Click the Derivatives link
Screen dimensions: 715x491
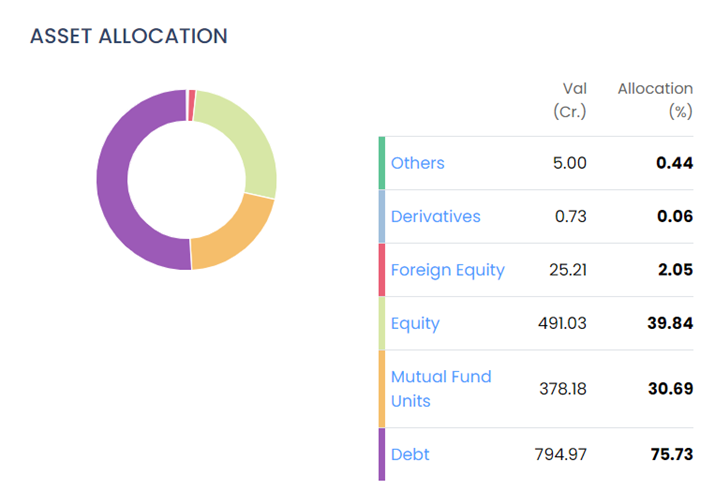(x=435, y=216)
